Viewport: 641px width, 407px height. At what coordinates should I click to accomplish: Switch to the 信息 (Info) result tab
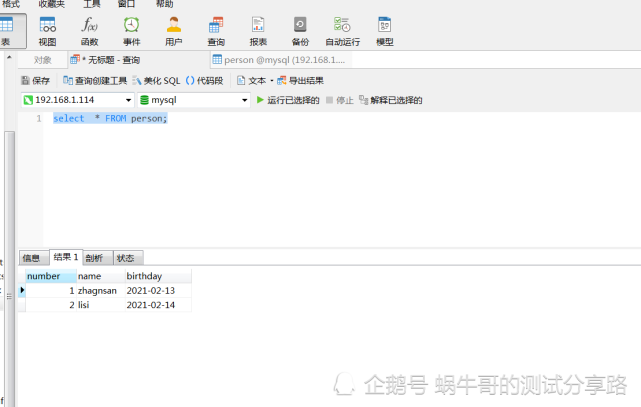coord(34,258)
